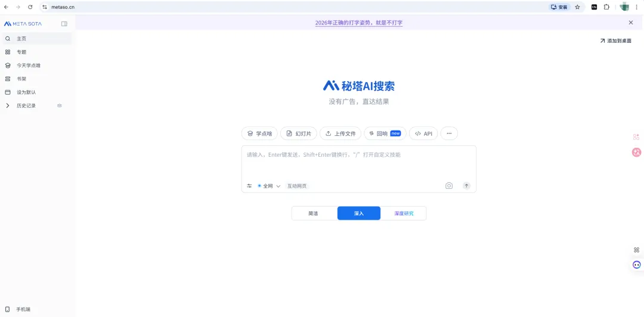Click the 上传文件 button
The width and height of the screenshot is (644, 317).
(340, 133)
